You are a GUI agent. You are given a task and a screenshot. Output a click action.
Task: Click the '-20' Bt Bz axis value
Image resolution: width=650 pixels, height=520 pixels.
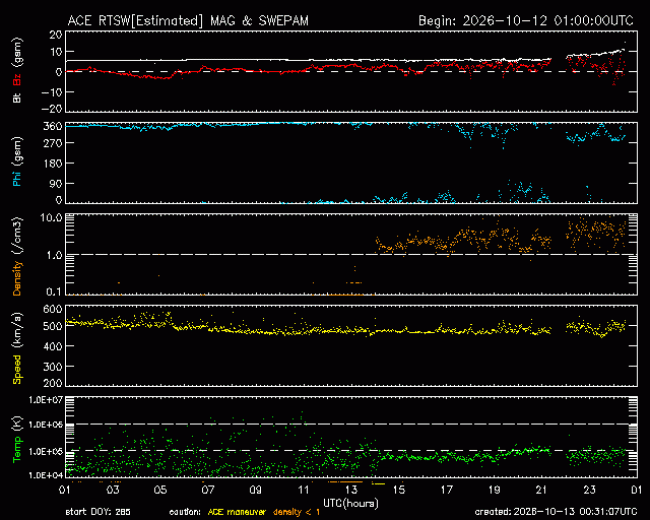[x=51, y=108]
